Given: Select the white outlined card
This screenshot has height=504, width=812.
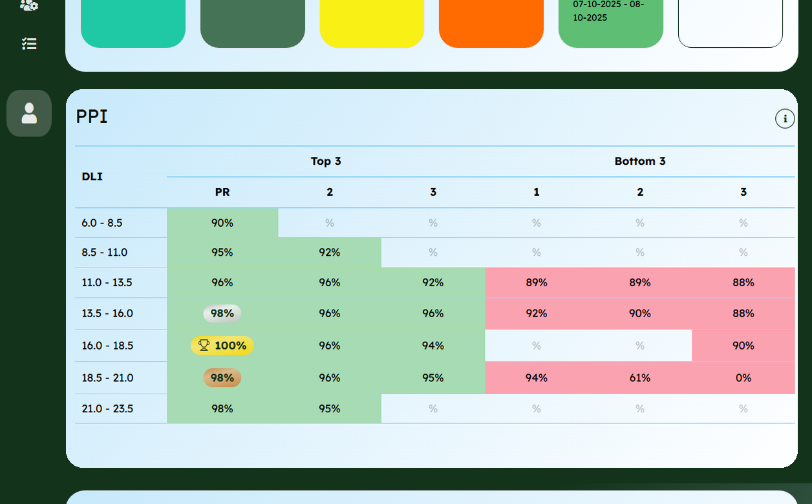Looking at the screenshot, I should click(731, 23).
